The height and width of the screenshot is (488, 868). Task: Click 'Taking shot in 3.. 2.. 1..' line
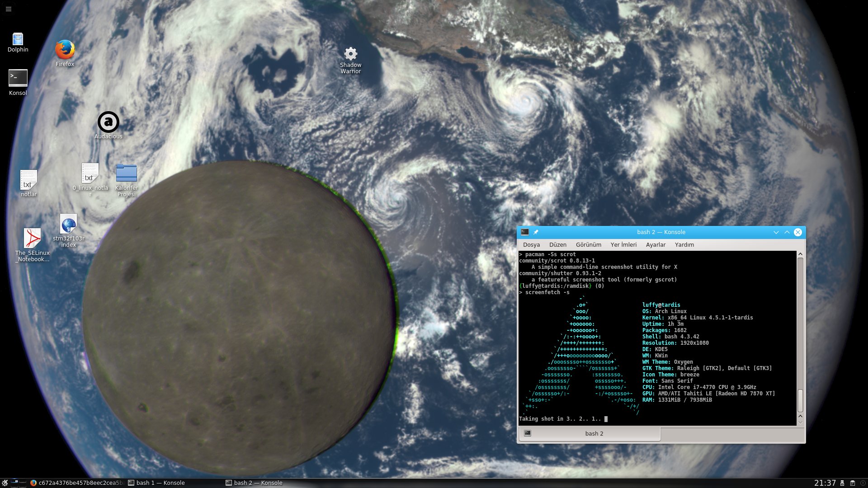pyautogui.click(x=560, y=419)
